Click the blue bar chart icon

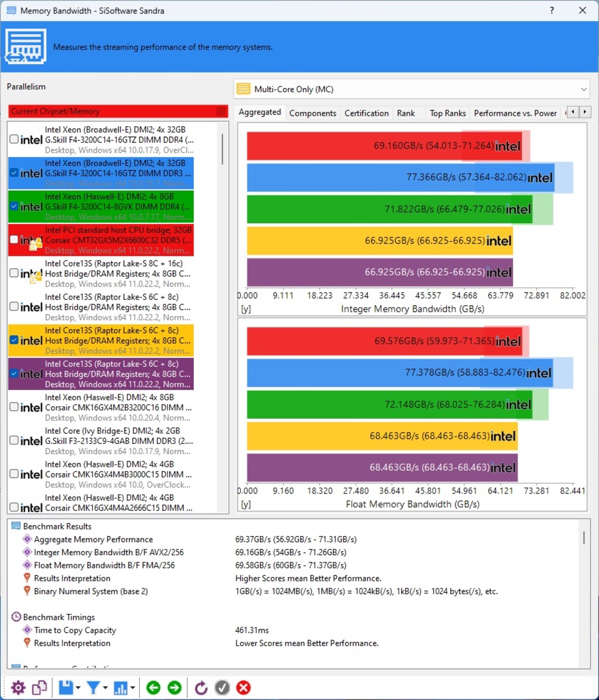pyautogui.click(x=120, y=687)
